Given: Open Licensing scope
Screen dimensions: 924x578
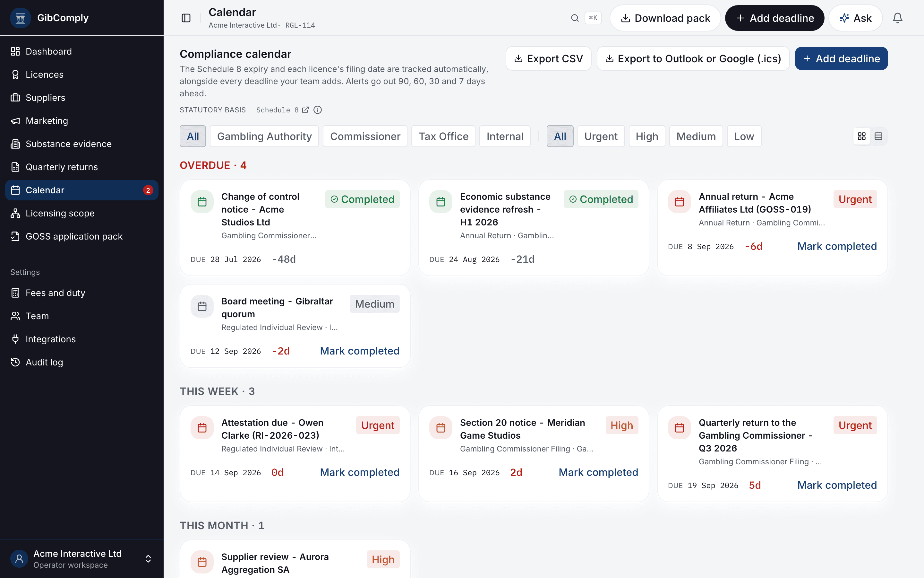Looking at the screenshot, I should [82, 213].
